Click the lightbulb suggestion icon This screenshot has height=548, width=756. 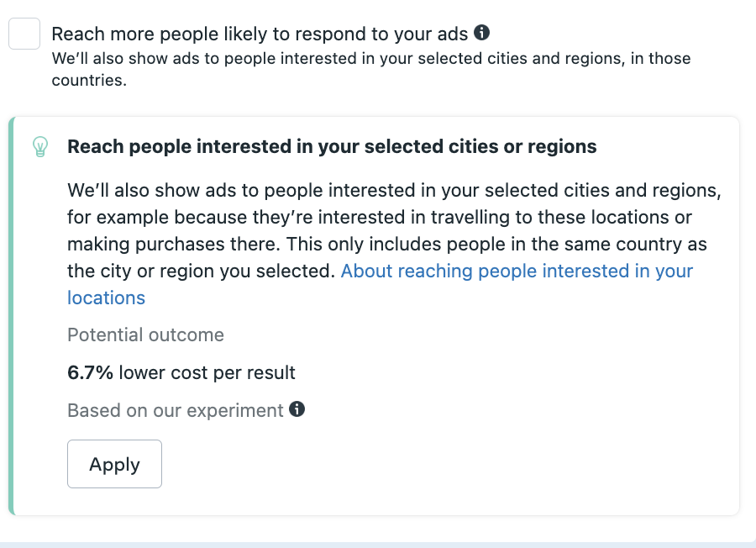coord(39,147)
